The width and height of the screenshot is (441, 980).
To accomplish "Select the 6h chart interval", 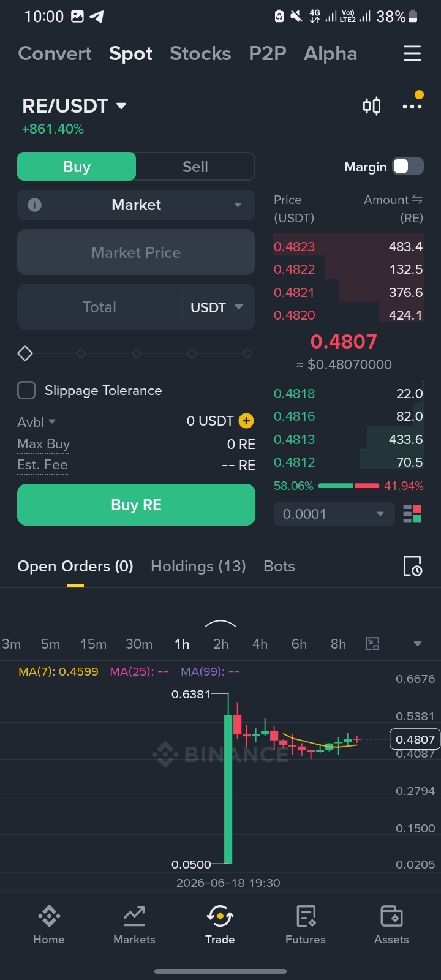I will pyautogui.click(x=300, y=644).
